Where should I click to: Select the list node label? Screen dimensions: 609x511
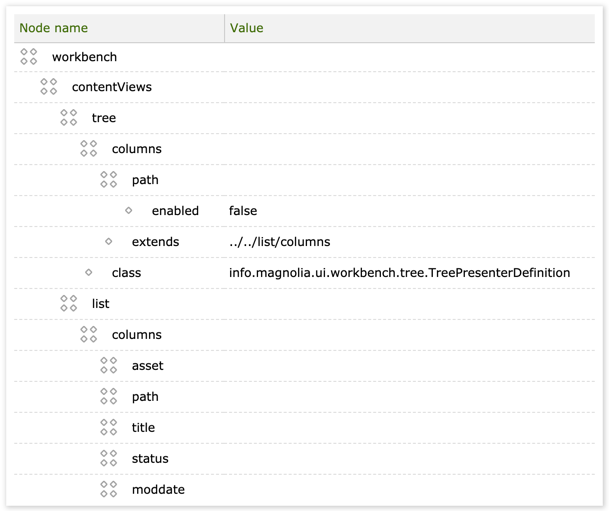[x=100, y=304]
